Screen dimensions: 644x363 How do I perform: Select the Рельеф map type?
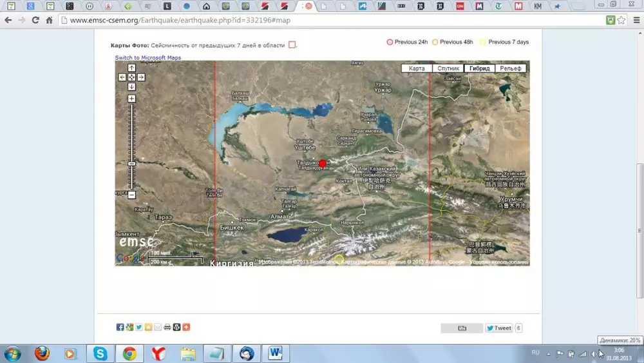point(510,68)
